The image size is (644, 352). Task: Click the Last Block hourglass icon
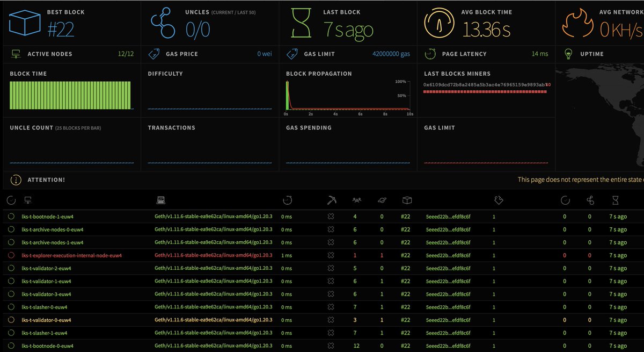[x=302, y=23]
